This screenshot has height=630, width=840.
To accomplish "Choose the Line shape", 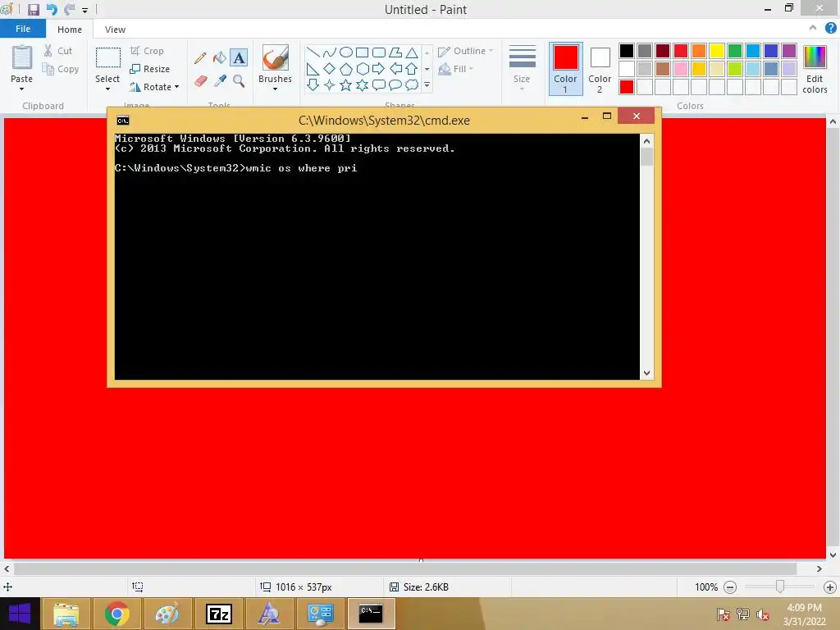I will (313, 52).
